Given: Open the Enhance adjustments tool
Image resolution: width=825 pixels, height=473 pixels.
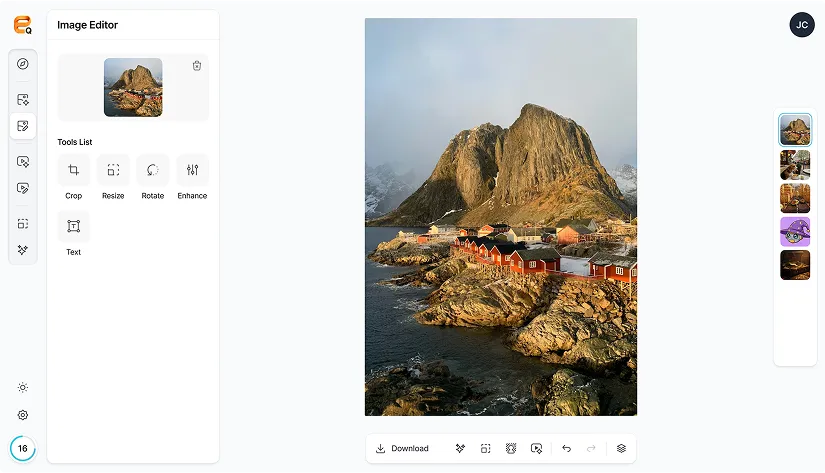Looking at the screenshot, I should 192,171.
